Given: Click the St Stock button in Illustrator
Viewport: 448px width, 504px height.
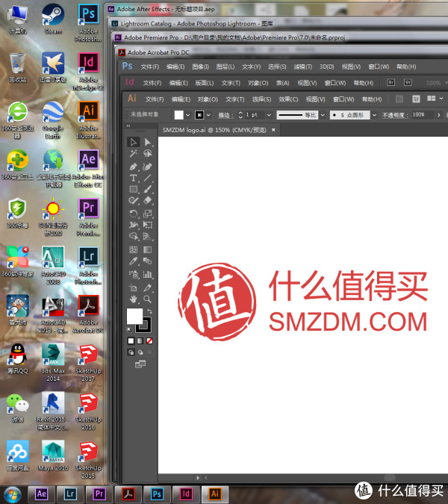Looking at the screenshot, I should (x=416, y=99).
